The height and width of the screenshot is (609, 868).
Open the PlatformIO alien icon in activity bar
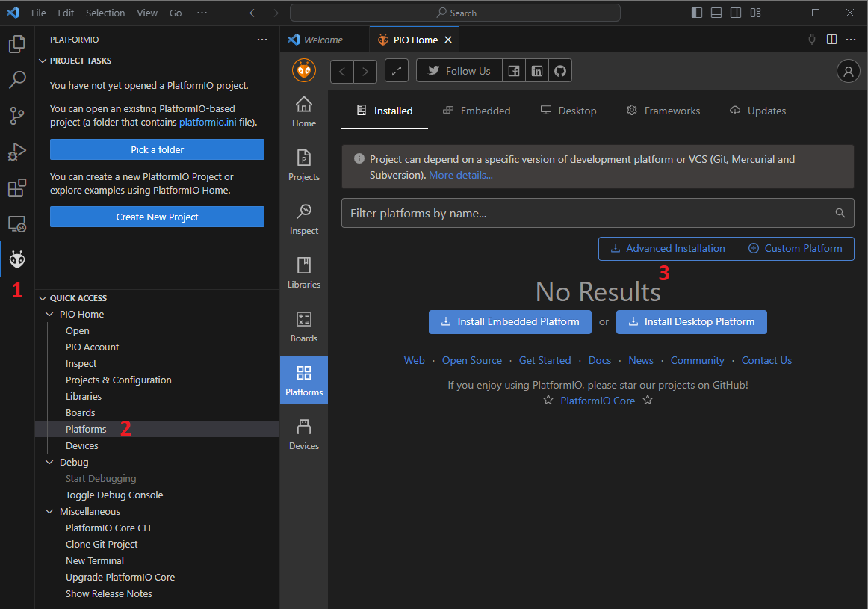click(x=17, y=259)
